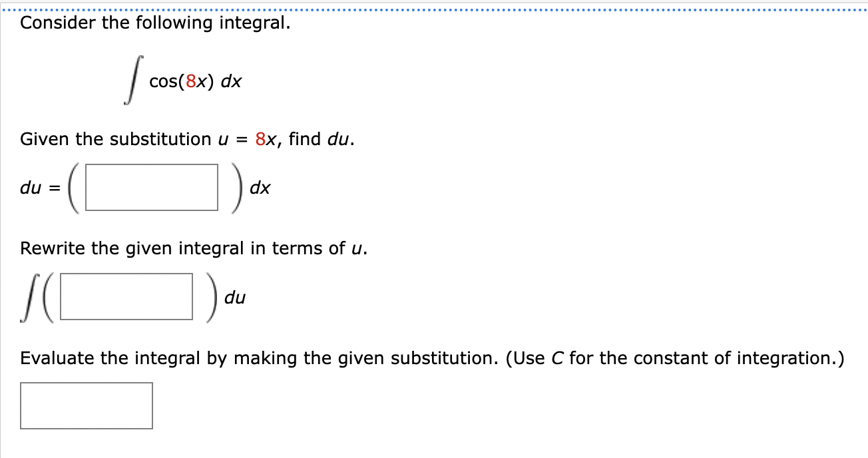Viewport: 868px width, 458px height.
Task: Select the heading Rewrite the given integral
Action: (x=133, y=248)
